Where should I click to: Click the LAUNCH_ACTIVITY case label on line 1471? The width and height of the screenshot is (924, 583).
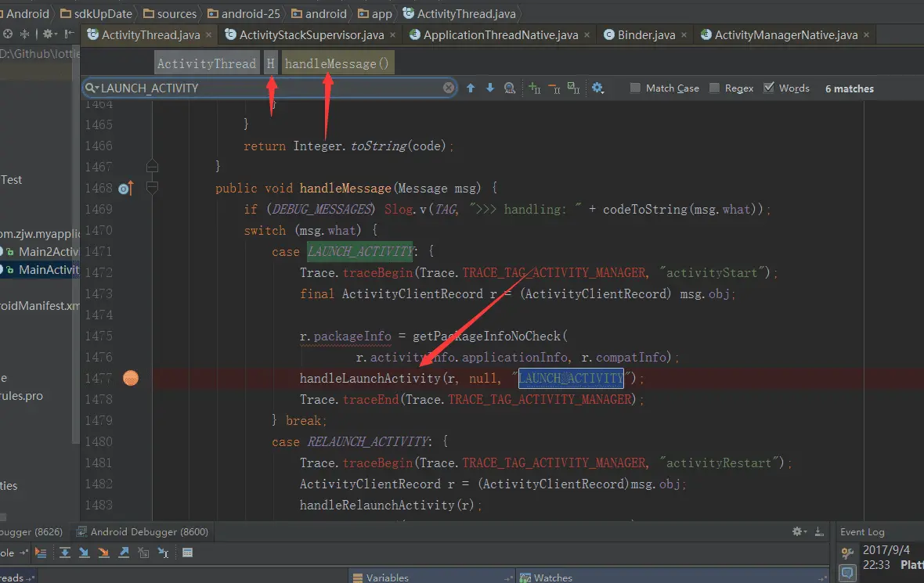click(x=360, y=251)
